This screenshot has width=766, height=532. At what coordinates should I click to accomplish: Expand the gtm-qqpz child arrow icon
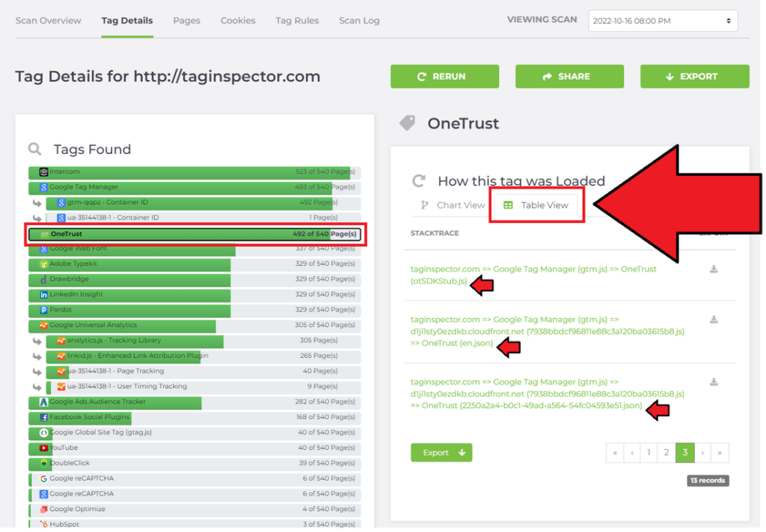(37, 203)
